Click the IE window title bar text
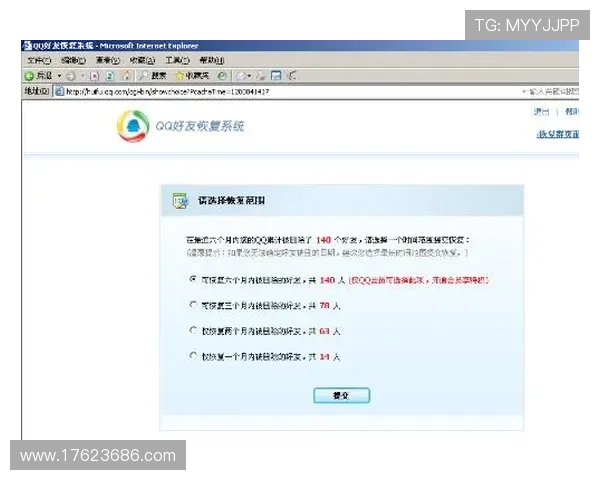 point(116,46)
